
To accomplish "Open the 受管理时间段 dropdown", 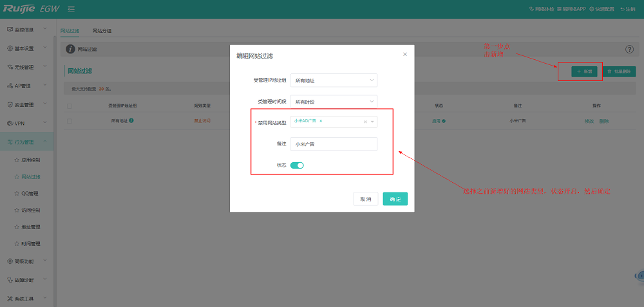I will click(x=334, y=102).
